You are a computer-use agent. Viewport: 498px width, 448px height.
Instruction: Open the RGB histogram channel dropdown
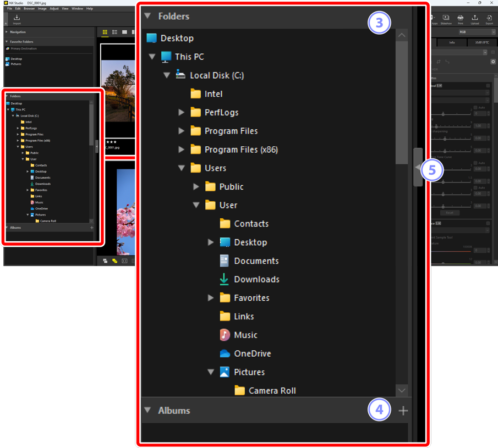click(x=477, y=32)
